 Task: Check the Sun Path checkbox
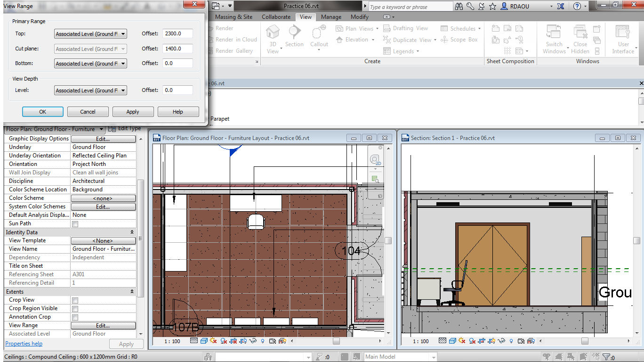(x=75, y=224)
